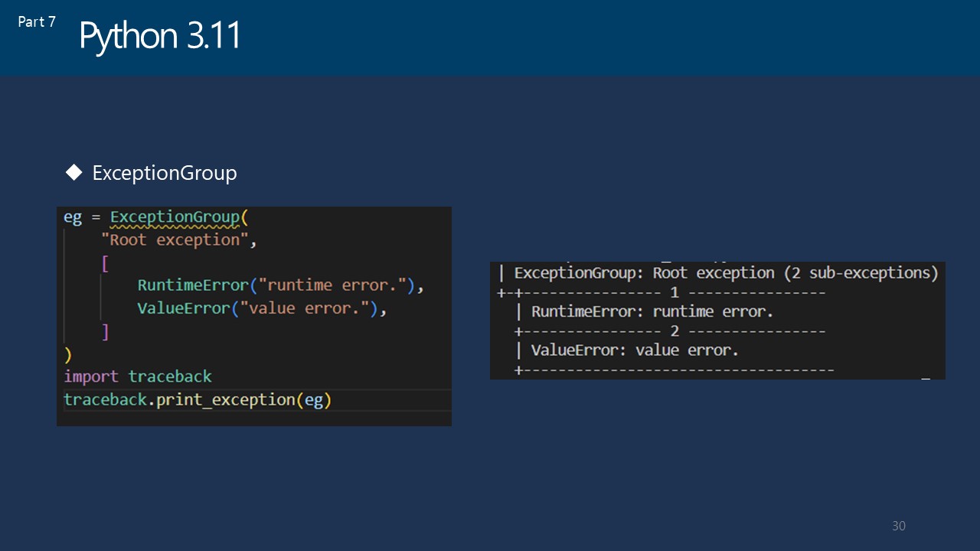Click the "Python 3.11" slide title

(x=160, y=36)
